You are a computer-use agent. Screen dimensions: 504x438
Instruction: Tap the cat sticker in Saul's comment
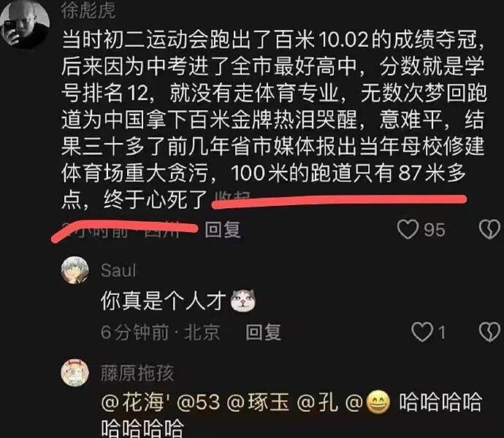point(243,301)
